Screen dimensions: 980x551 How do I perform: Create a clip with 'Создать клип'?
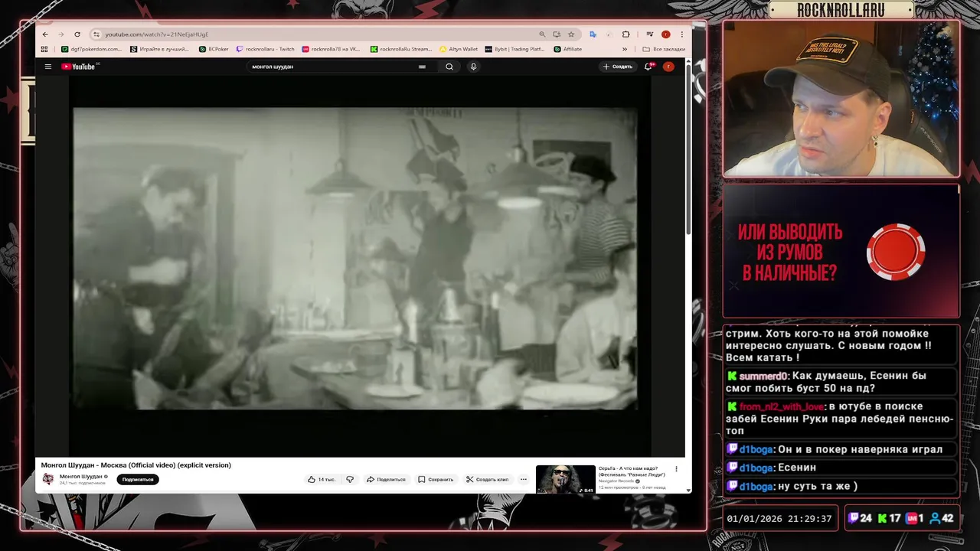[x=487, y=479]
